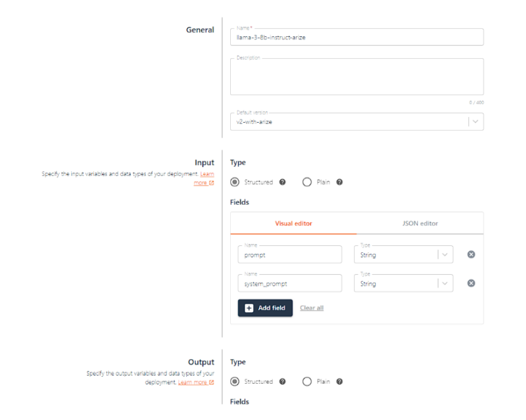Click the external link icon beside Input Learn more
The width and height of the screenshot is (526, 420).
coord(212,183)
